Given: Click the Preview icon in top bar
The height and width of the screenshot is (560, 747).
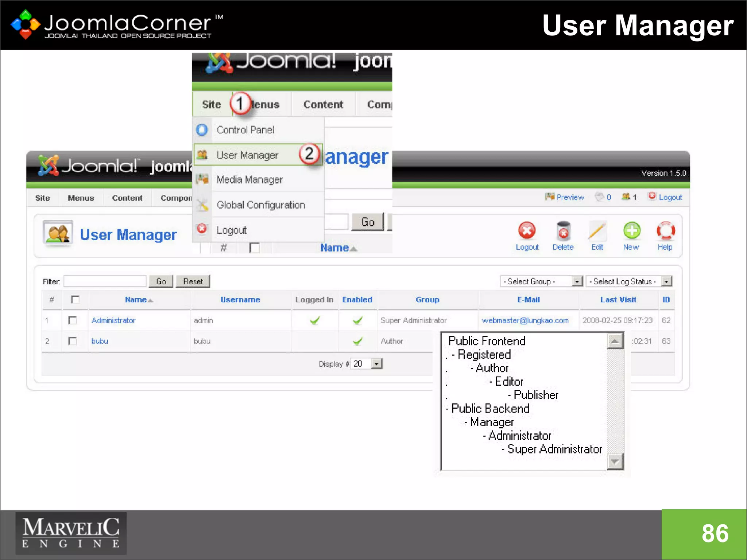Looking at the screenshot, I should coord(550,197).
